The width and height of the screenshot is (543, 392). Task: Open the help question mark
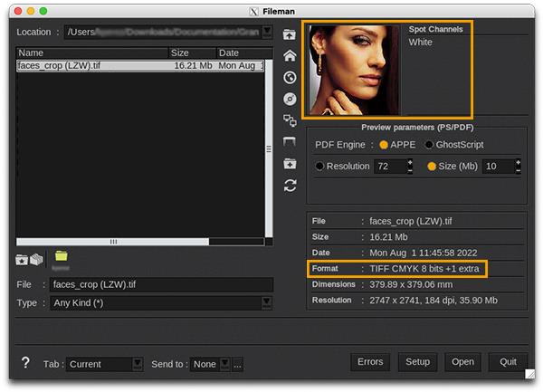click(x=25, y=363)
